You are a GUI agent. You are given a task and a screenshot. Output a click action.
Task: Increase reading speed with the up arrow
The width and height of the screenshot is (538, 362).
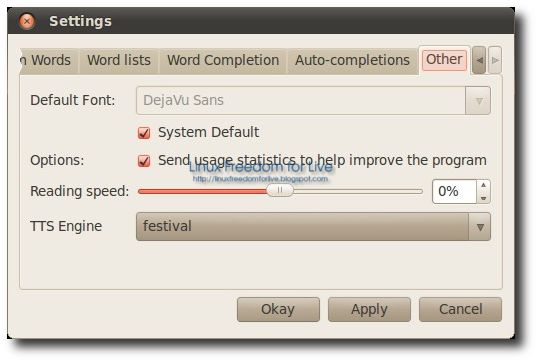483,185
